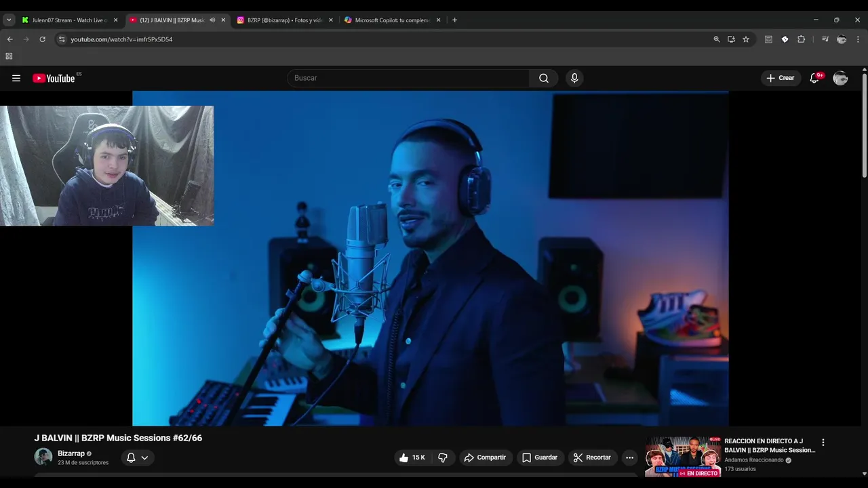Switch to the Microsoft Copilot tab
Image resolution: width=868 pixels, height=488 pixels.
[392, 20]
